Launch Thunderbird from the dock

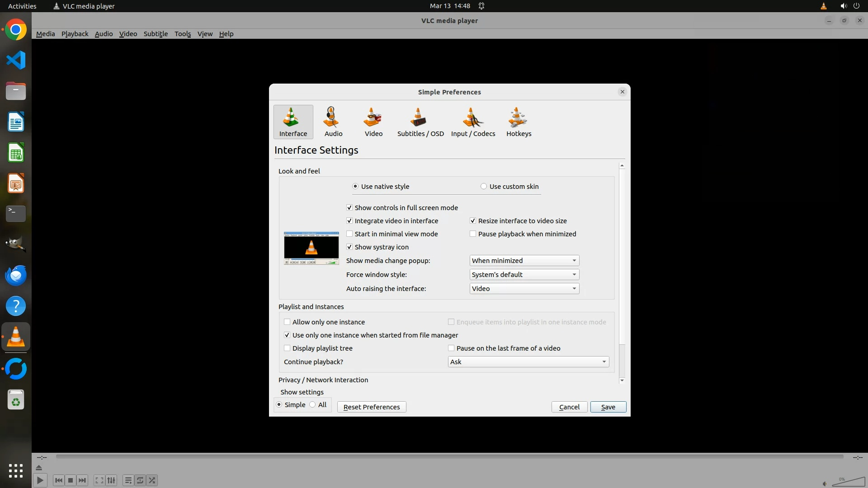(x=16, y=275)
